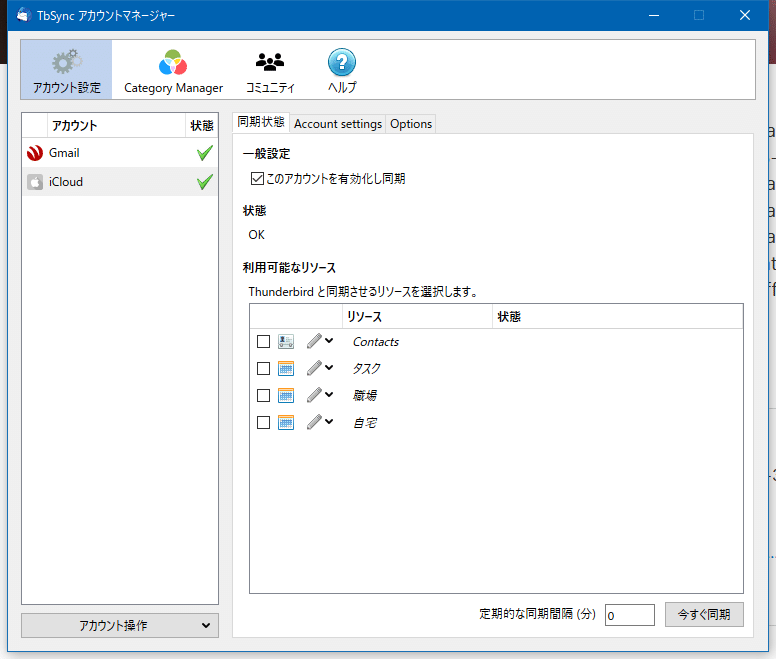Minimize the TbSync window
Screen dimensions: 776x659
[654, 15]
